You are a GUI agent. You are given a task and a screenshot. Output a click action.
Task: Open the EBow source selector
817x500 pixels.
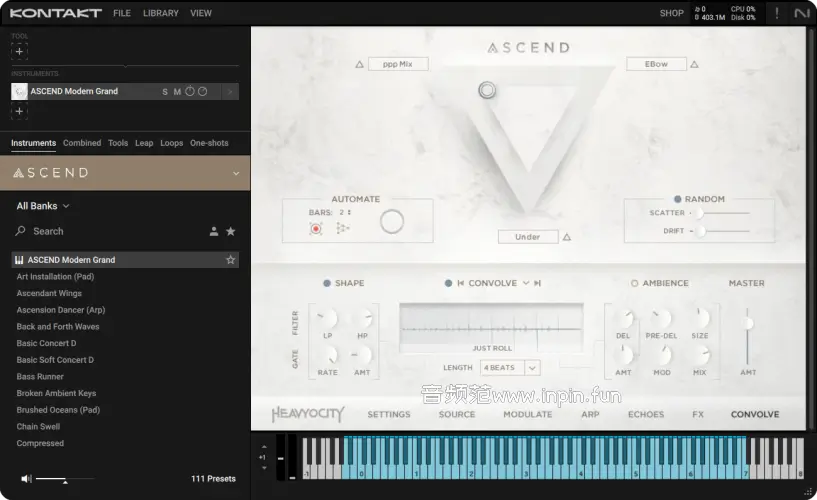click(x=656, y=64)
